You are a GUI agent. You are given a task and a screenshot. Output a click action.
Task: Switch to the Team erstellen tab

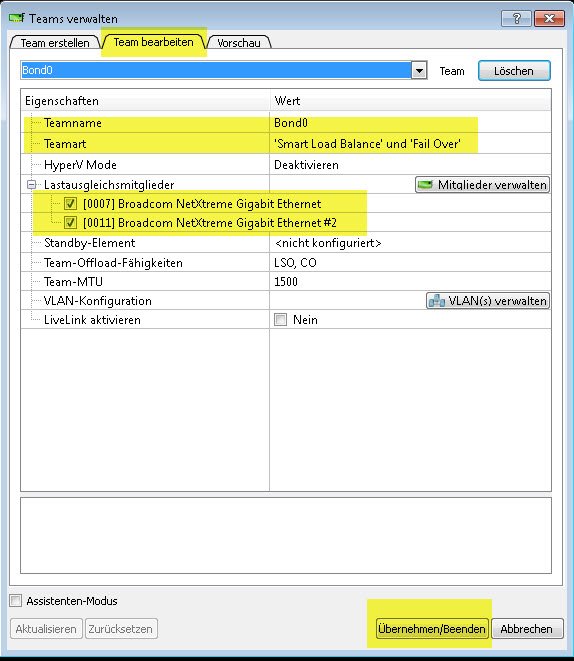click(x=55, y=43)
